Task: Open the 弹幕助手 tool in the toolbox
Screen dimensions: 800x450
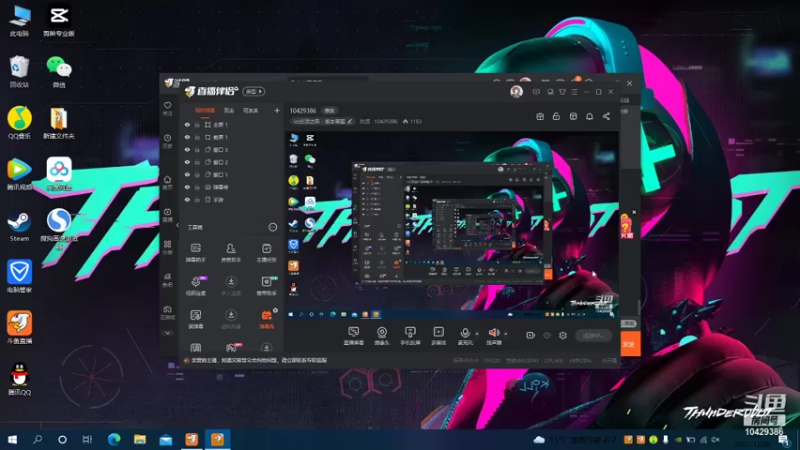Action: pos(195,252)
